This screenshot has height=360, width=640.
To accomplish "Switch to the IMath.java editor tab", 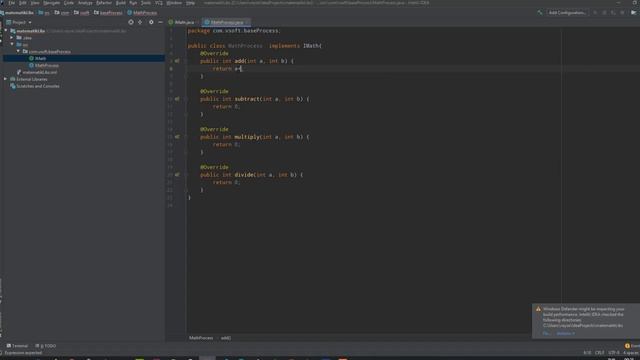I will pyautogui.click(x=182, y=22).
